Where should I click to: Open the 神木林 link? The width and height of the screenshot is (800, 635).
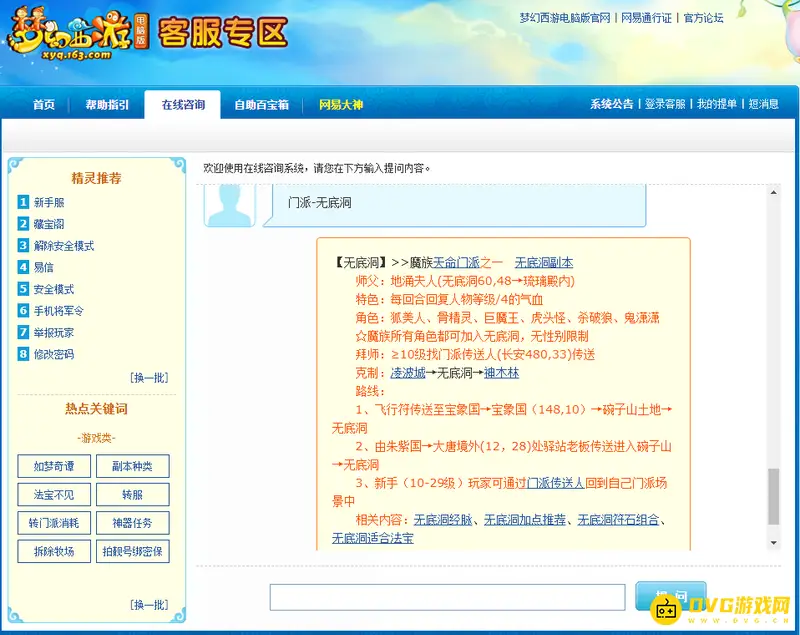click(502, 373)
